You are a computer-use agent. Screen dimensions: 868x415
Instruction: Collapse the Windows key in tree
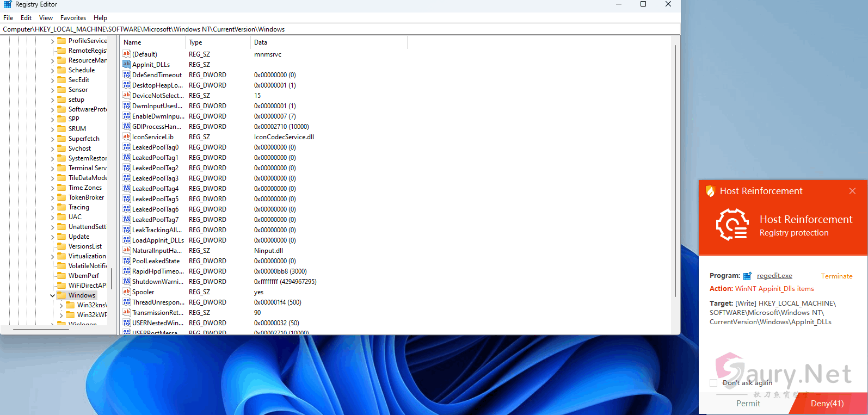(53, 295)
